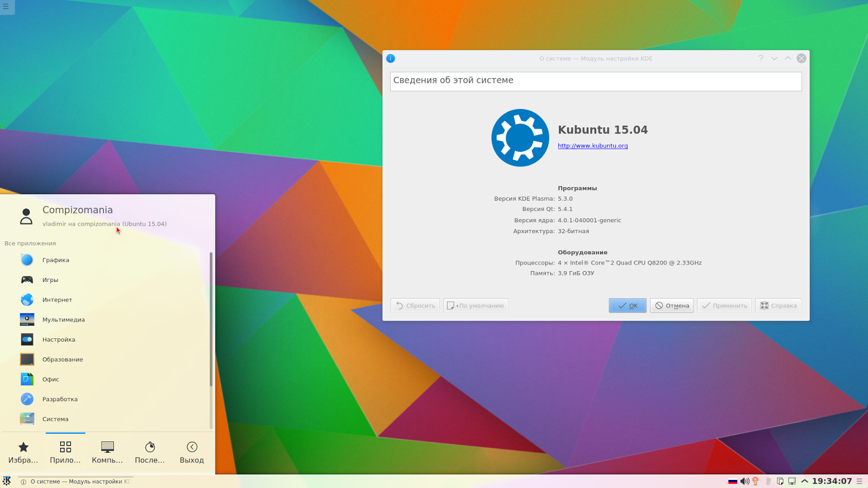Open the window options arrow in the titlebar

pos(774,58)
